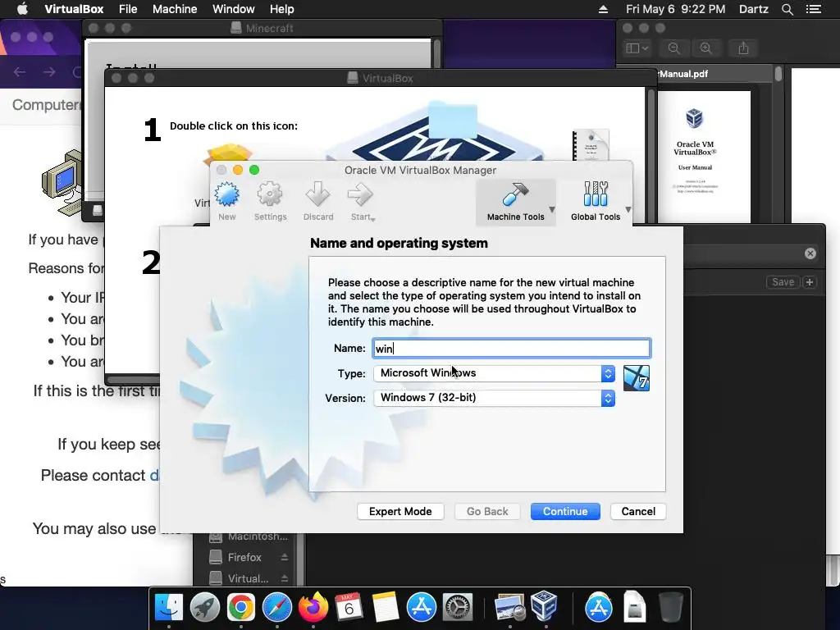Select the Firefox item in the Finder sidebar
Image resolution: width=840 pixels, height=630 pixels.
[244, 557]
